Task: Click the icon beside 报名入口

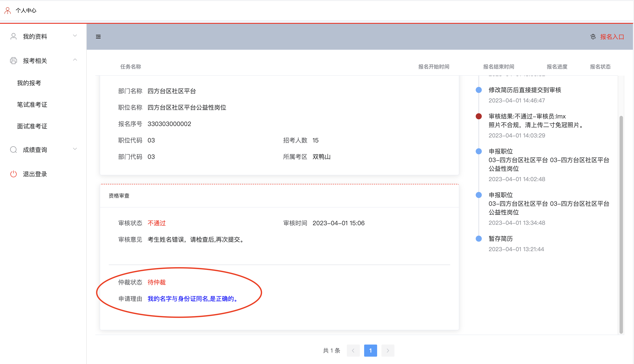Action: [593, 37]
